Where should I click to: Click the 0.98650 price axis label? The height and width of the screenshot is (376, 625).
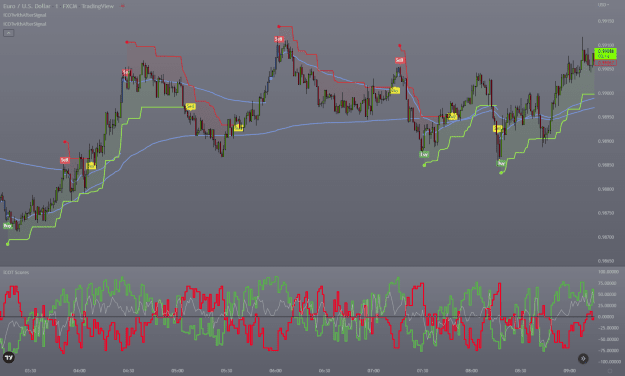[x=606, y=261]
